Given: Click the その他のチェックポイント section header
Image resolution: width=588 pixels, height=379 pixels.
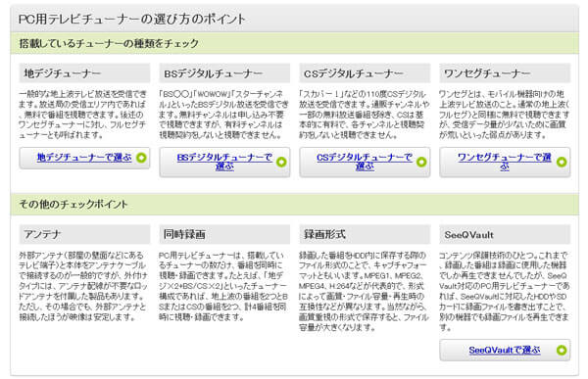Looking at the screenshot, I should tap(295, 205).
